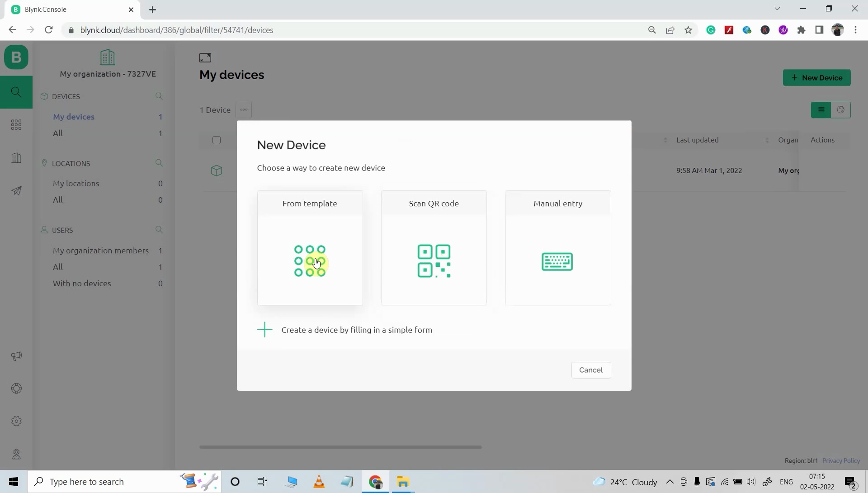Click the organization building icon in sidebar
The width and height of the screenshot is (868, 493).
16,157
